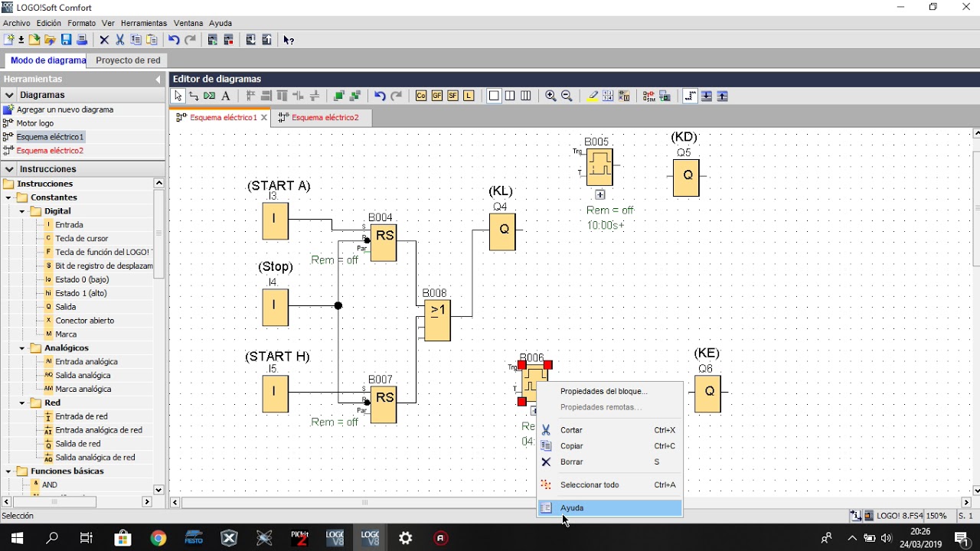Start online test icon
Viewport: 980px width, 551px height.
pyautogui.click(x=665, y=96)
